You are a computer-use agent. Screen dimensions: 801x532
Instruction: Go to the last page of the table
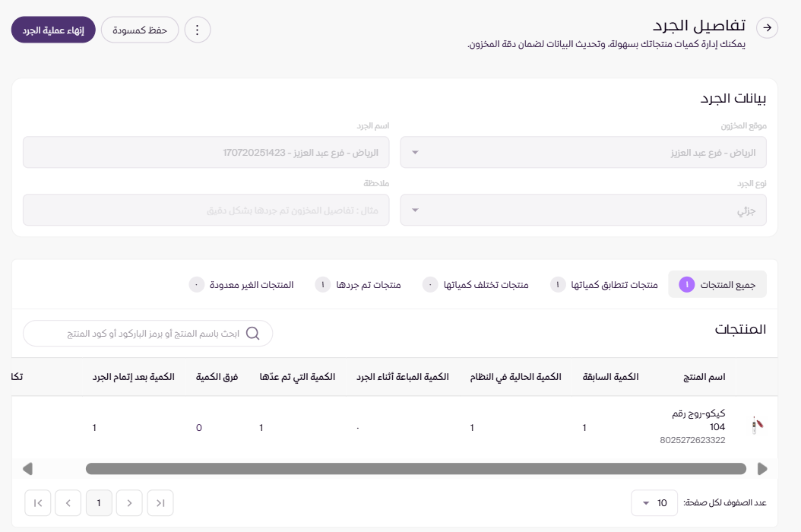pyautogui.click(x=38, y=502)
